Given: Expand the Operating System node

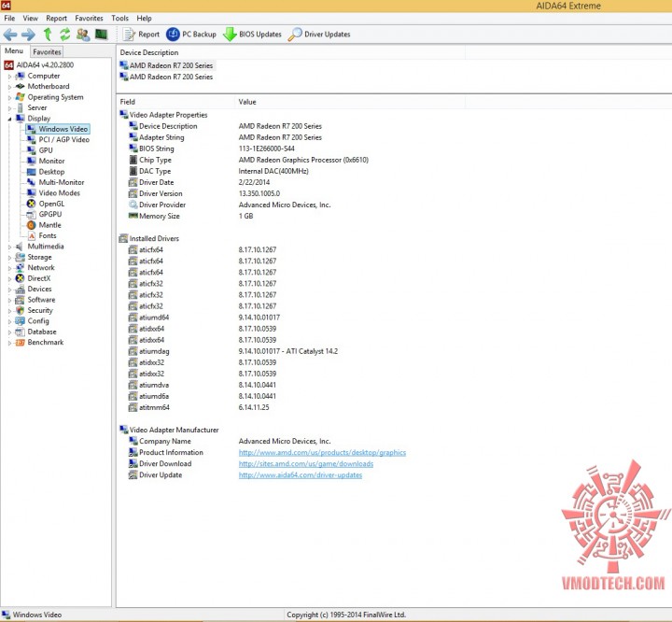Looking at the screenshot, I should tap(9, 97).
